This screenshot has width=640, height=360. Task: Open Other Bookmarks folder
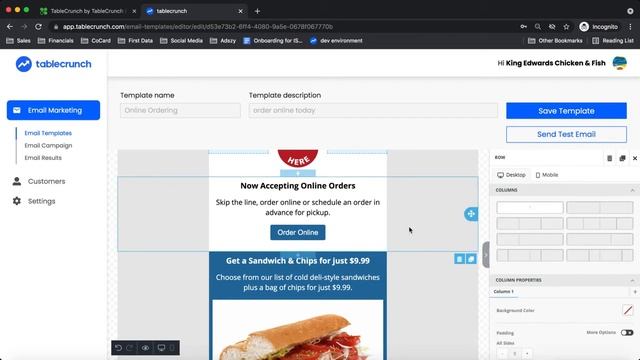point(555,40)
